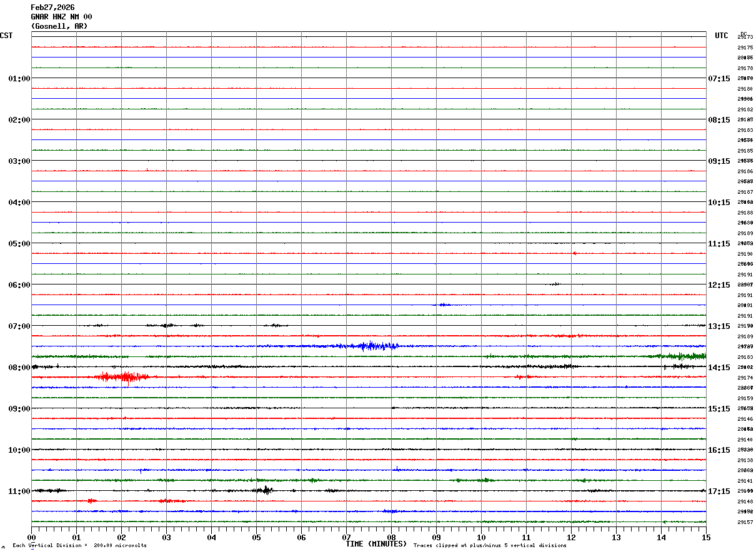The height and width of the screenshot is (554, 756).
Task: Click minute 15 on the time axis
Action: tap(706, 537)
